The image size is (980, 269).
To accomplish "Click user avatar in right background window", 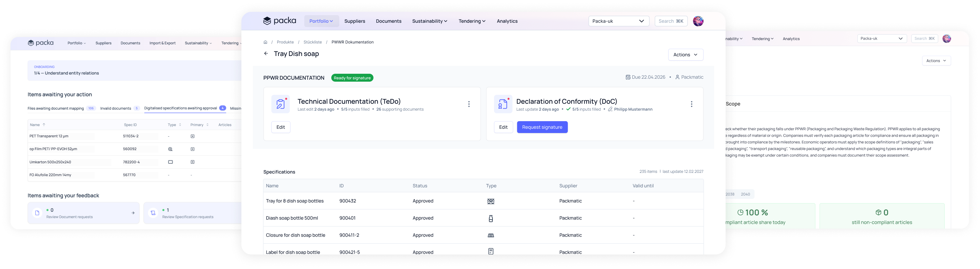I will 946,39.
